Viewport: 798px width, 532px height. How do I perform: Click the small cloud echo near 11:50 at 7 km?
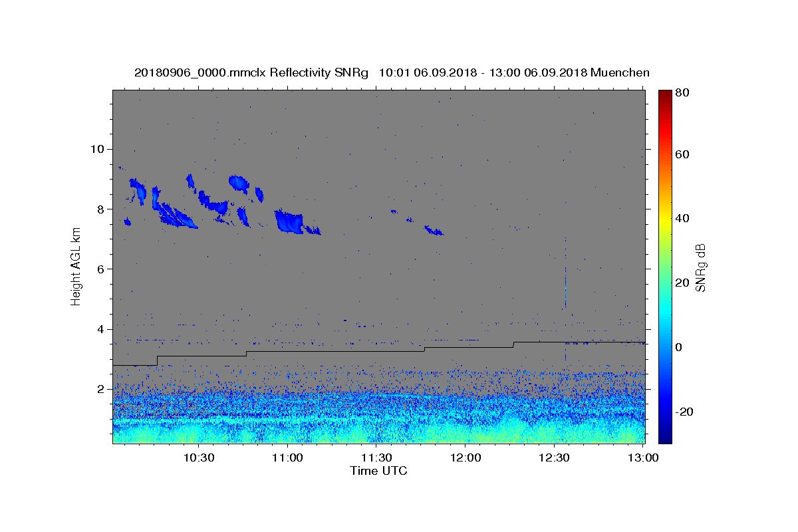tap(434, 231)
